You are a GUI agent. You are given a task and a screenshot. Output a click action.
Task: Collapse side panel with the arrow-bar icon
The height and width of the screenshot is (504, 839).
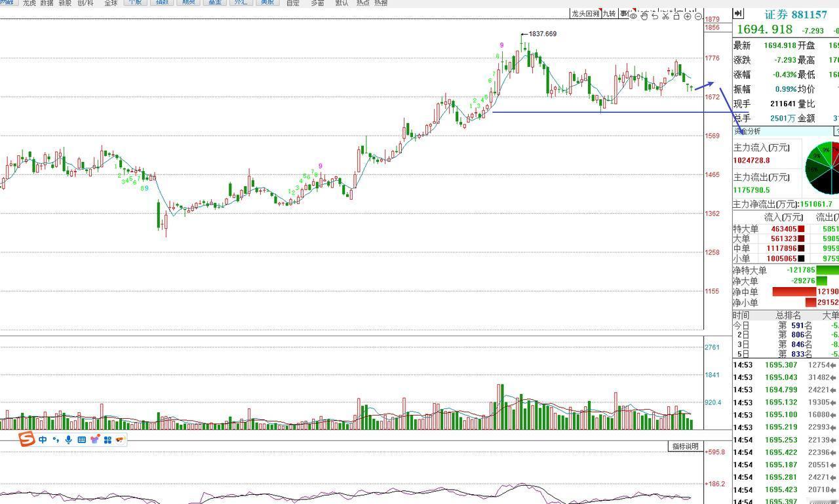pos(738,14)
